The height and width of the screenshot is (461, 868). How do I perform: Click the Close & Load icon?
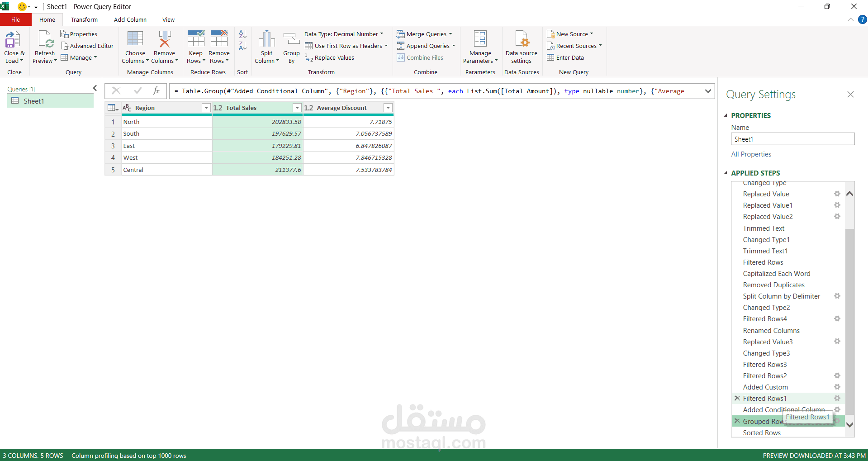pyautogui.click(x=13, y=39)
